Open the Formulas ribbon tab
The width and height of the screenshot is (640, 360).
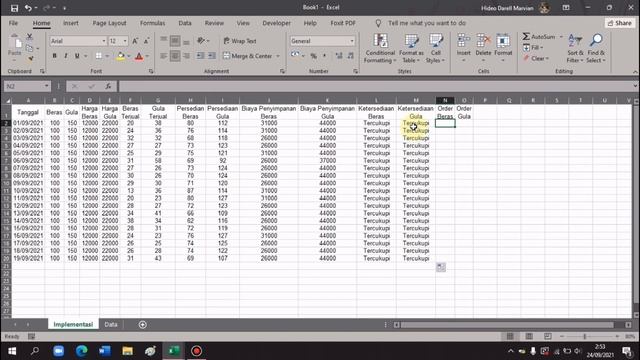pos(152,23)
